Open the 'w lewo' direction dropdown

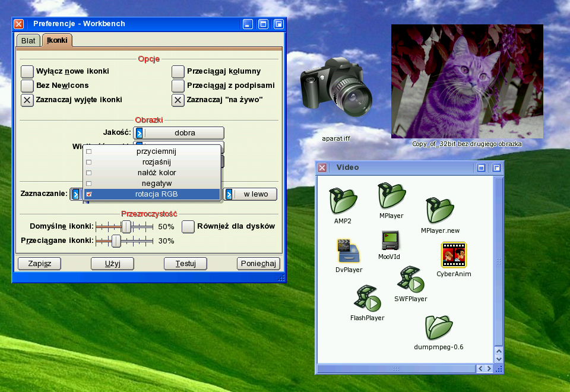pos(250,194)
